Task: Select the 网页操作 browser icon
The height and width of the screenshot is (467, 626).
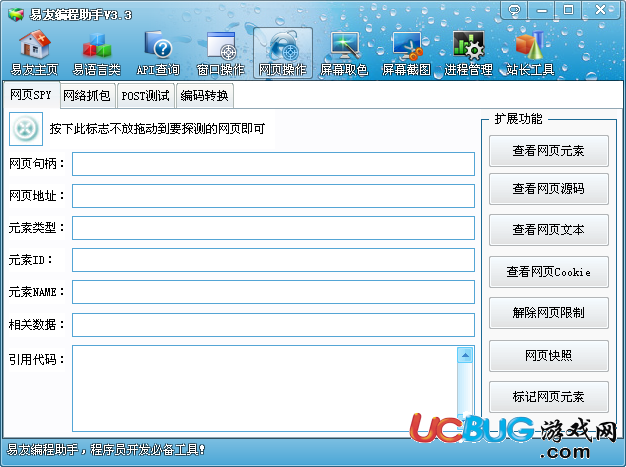Action: pos(283,53)
